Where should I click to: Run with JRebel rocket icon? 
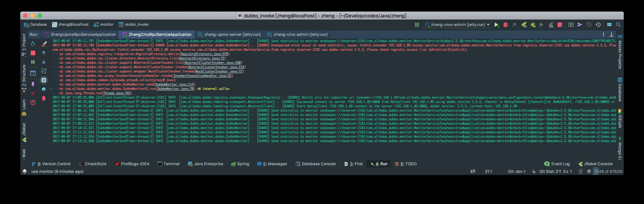point(524,25)
